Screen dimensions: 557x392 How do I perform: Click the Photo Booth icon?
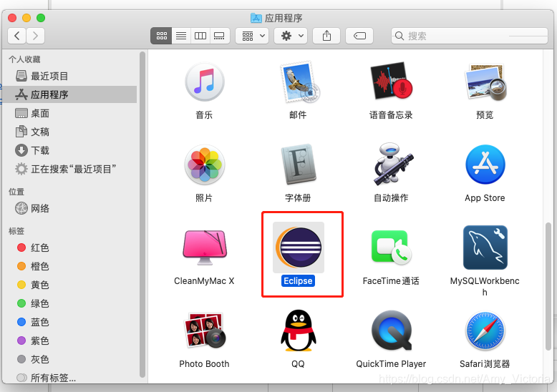pyautogui.click(x=205, y=330)
